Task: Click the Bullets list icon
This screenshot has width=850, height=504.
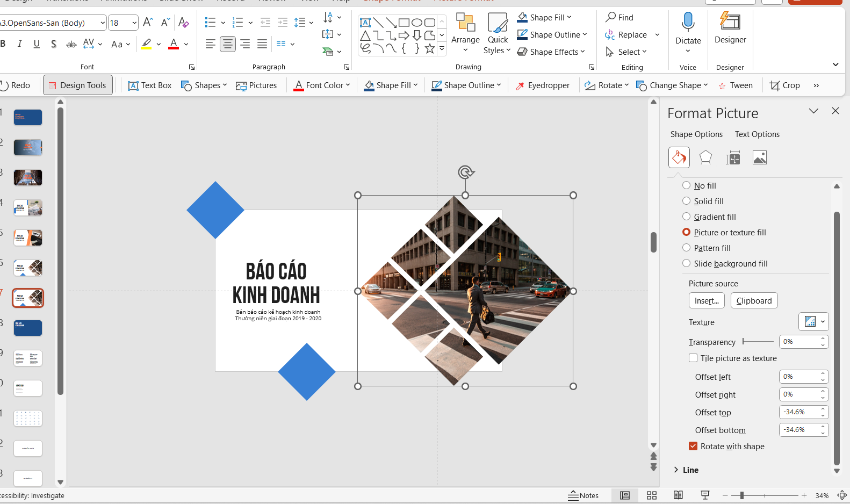Action: [x=210, y=23]
